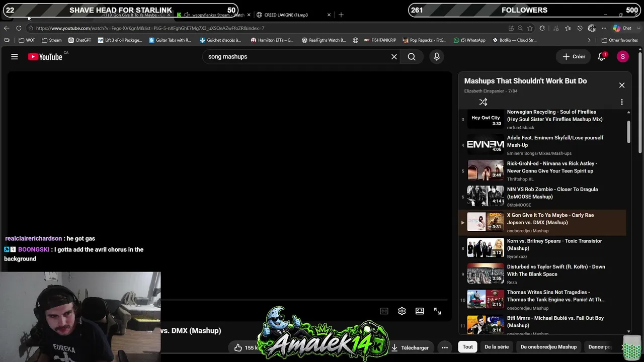The width and height of the screenshot is (644, 362).
Task: Switch to the CREED LAVIGNE (1).mp3 tab
Action: (287, 15)
